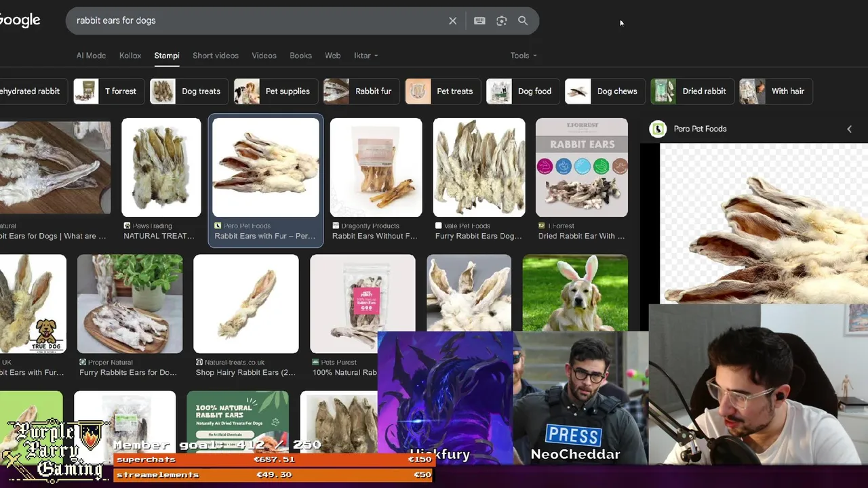Switch to the AI Mode tab

[91, 56]
